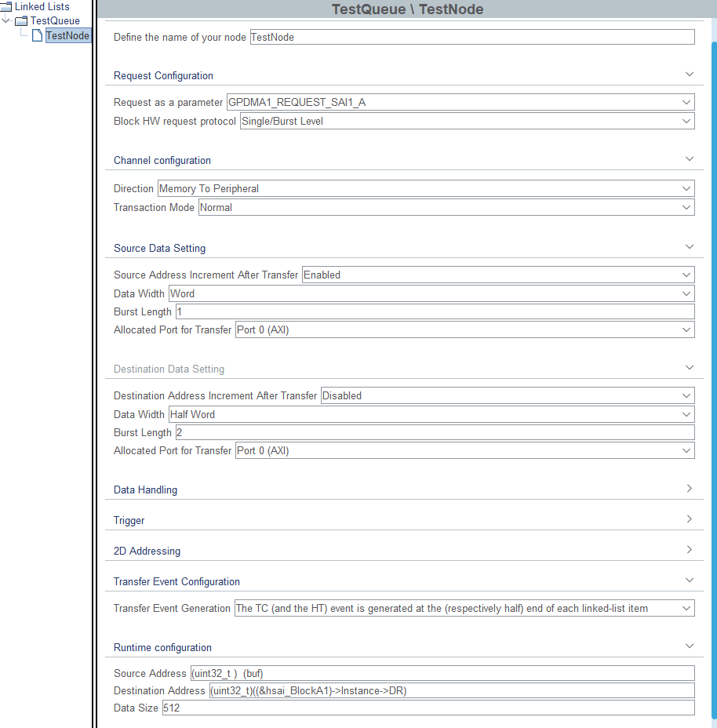Image resolution: width=717 pixels, height=728 pixels.
Task: Expand the 2D Addressing section
Action: coord(690,549)
